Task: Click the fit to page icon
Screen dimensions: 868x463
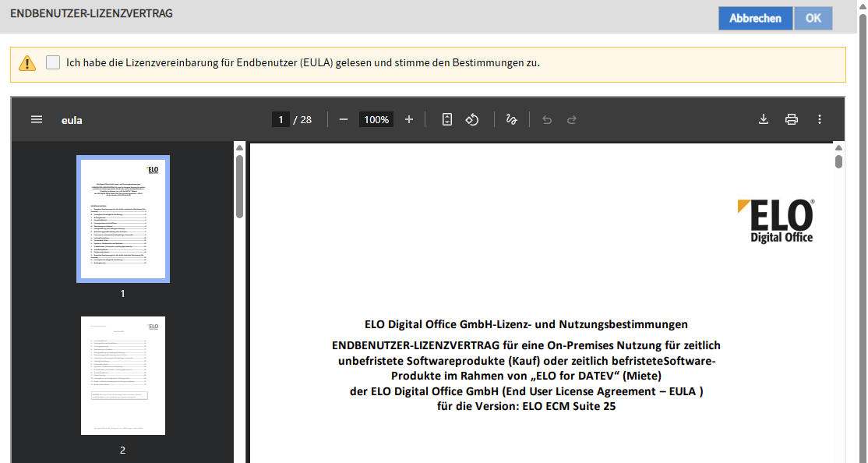Action: [447, 119]
